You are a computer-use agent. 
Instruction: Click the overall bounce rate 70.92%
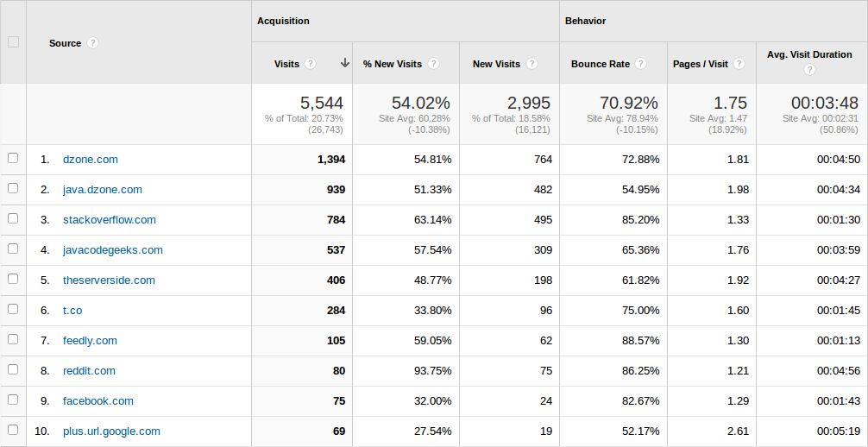point(629,103)
